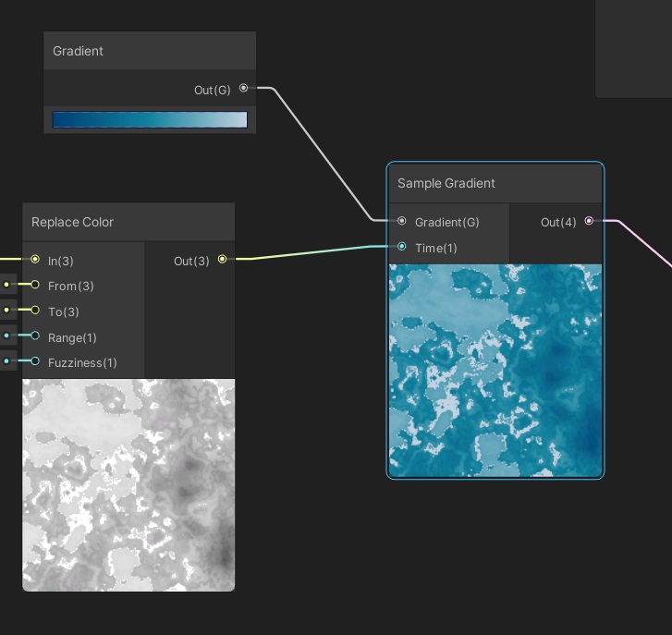Select the Sample Gradient node title
This screenshot has height=635, width=672.
click(446, 183)
